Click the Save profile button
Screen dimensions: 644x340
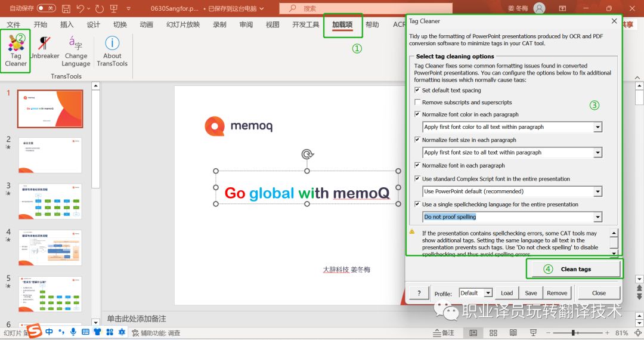point(531,293)
